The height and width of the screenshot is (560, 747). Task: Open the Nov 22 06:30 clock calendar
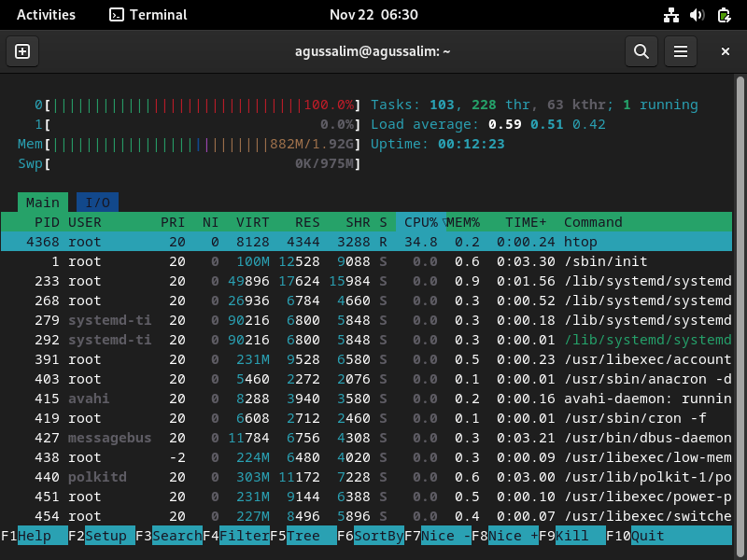[x=373, y=15]
